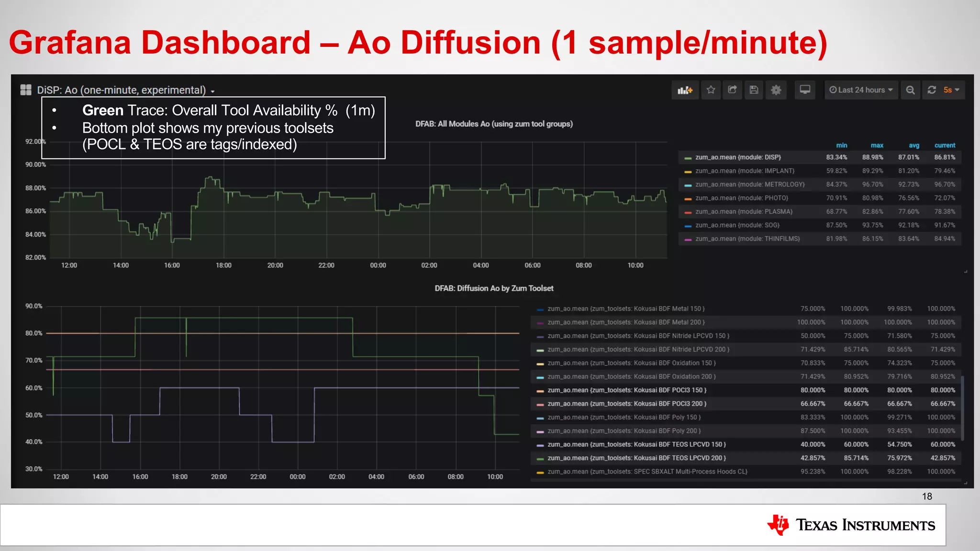The width and height of the screenshot is (980, 551).
Task: Click TEOS LPCVD 150 avg value 54.750%
Action: pos(900,444)
